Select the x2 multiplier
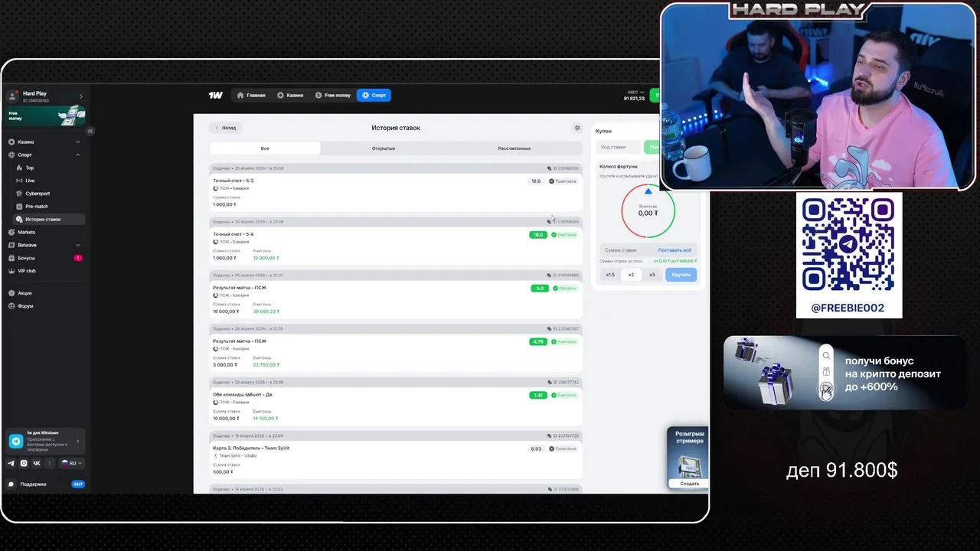980x551 pixels. (x=631, y=275)
